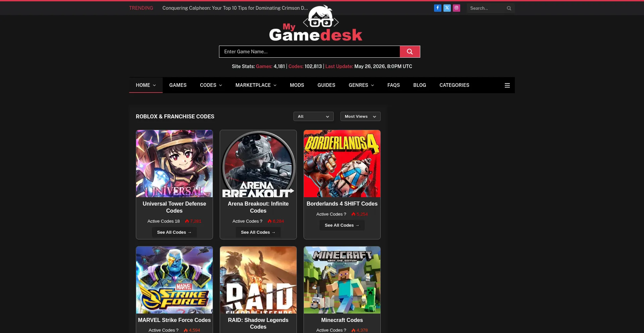Click the 4,594 view count
Screen dimensions: 644x333
click(x=195, y=330)
